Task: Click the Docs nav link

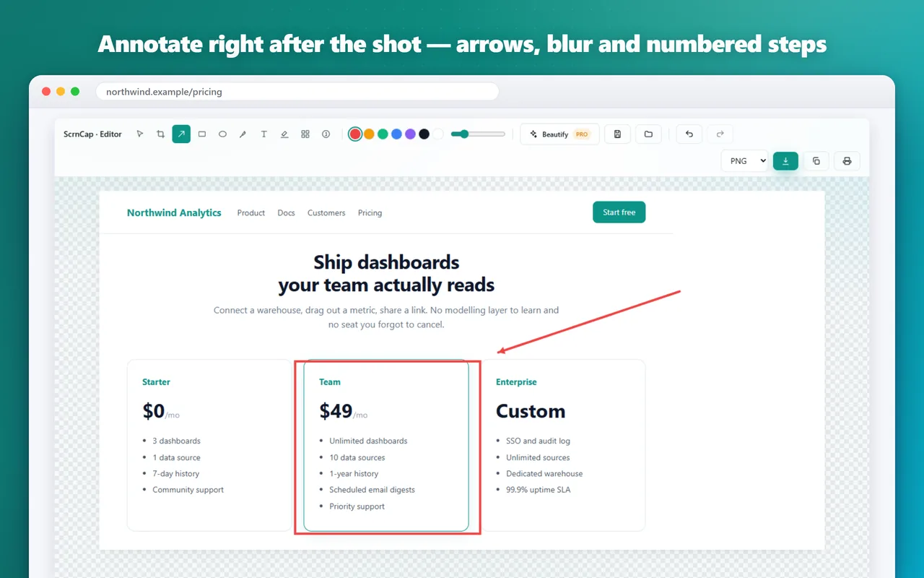Action: click(x=286, y=213)
